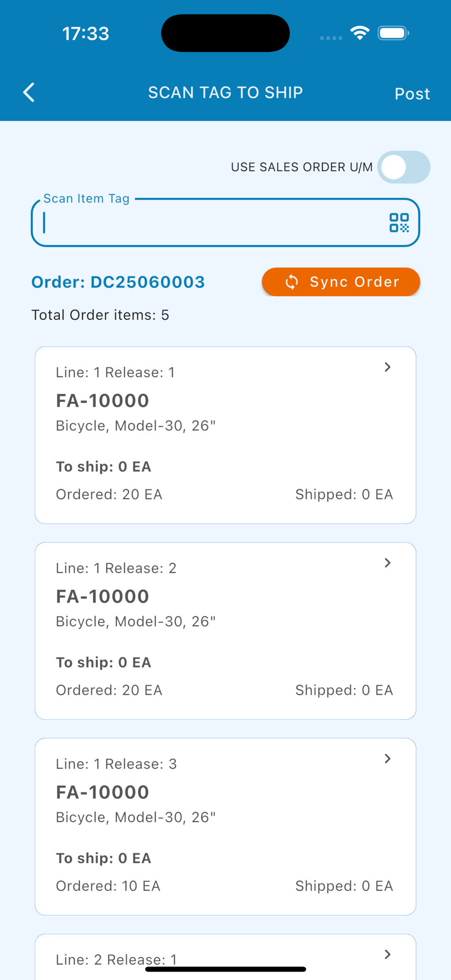The image size is (451, 980).
Task: Expand Line 1 Release 1 chevron
Action: click(388, 367)
